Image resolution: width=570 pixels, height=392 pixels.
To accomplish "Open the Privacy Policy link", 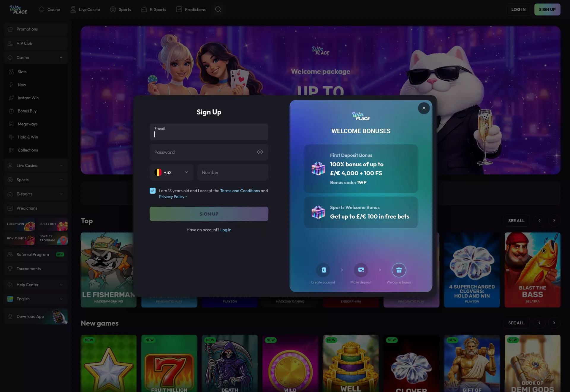I will click(x=172, y=197).
